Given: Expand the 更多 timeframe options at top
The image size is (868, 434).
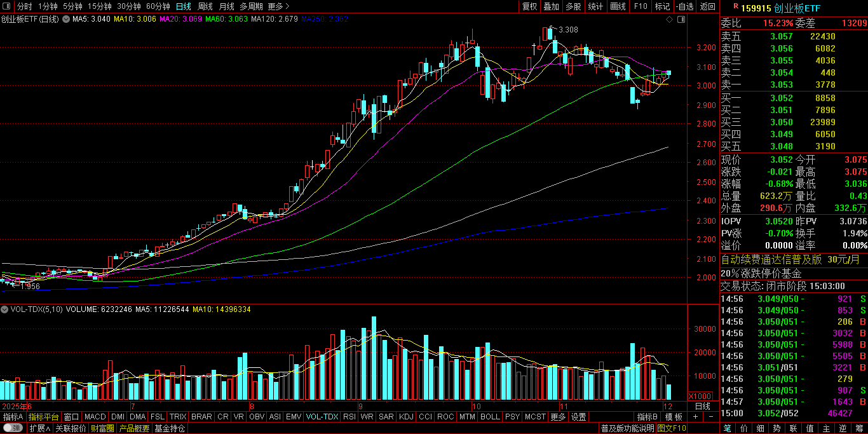Looking at the screenshot, I should (x=275, y=6).
